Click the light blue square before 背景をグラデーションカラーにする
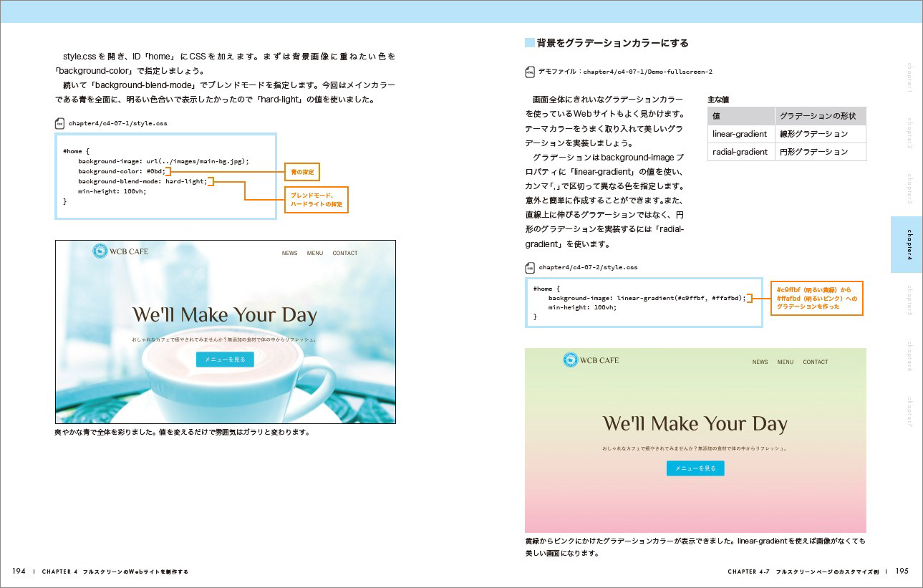Image resolution: width=923 pixels, height=588 pixels. (530, 43)
